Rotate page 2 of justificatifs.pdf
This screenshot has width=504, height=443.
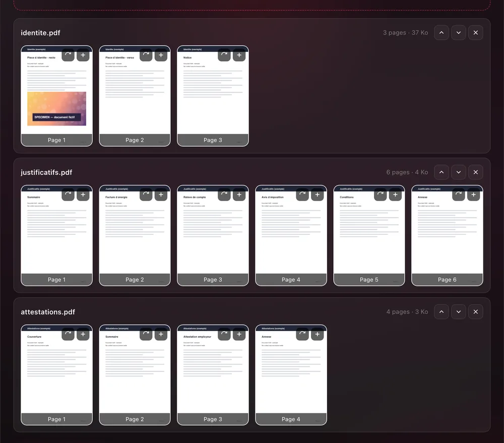[146, 194]
